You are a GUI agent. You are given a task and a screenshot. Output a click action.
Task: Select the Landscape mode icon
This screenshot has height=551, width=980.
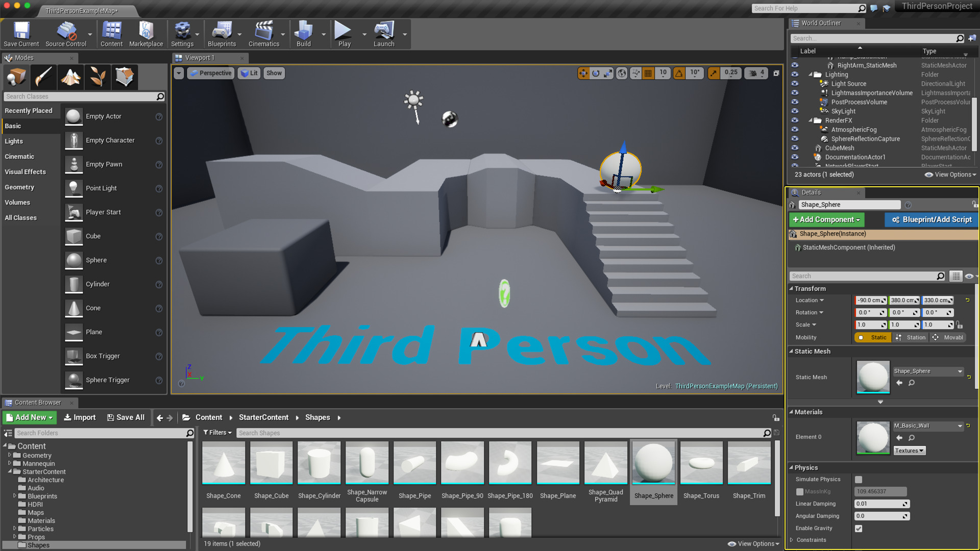pos(70,77)
